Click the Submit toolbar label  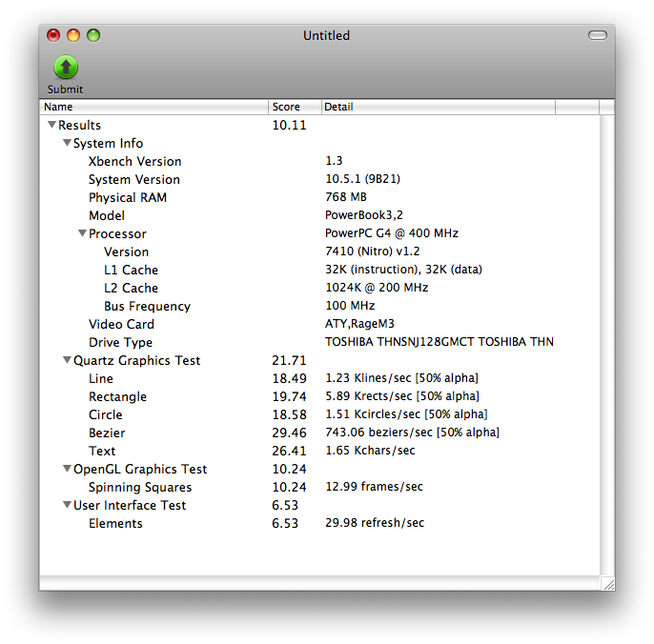65,90
